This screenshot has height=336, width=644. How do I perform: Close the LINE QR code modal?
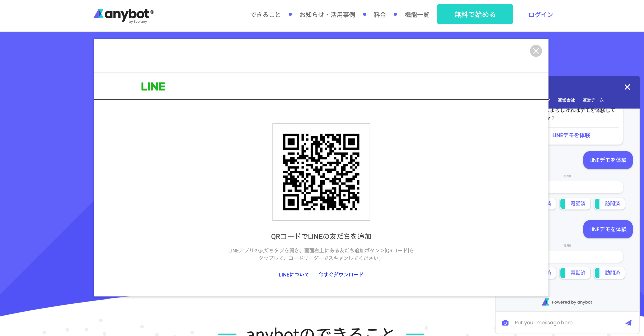coord(536,51)
